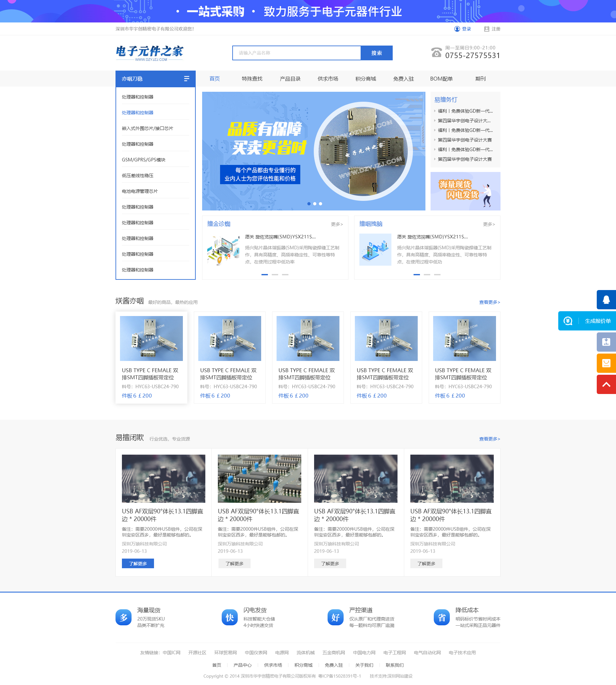Viewport: 616px width, 685px height.
Task: Click the login user icon
Action: 457,29
